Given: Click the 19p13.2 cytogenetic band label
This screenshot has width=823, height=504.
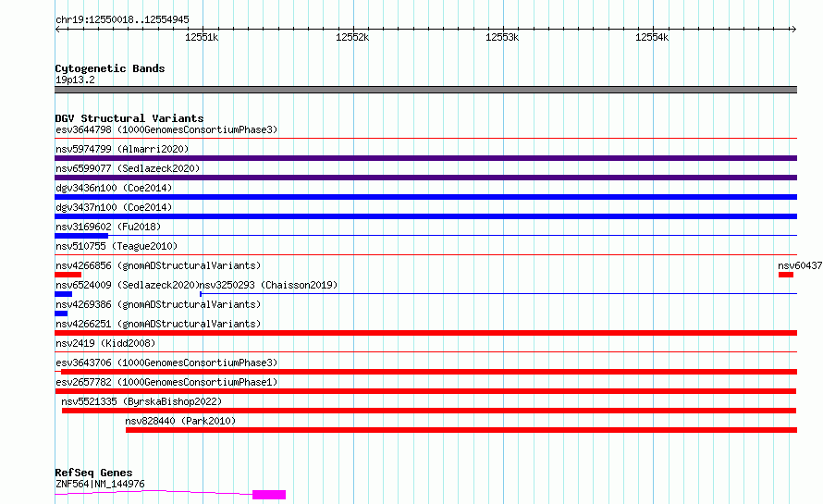Looking at the screenshot, I should tap(75, 80).
